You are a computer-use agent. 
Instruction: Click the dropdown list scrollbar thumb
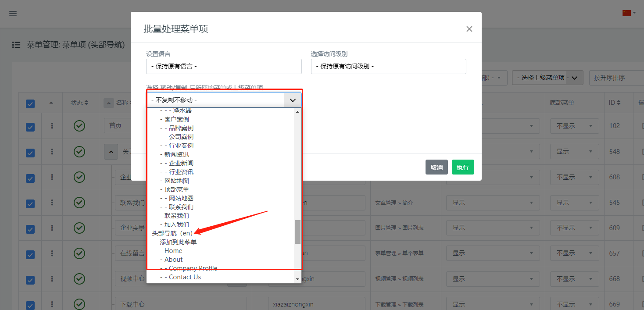tap(297, 232)
